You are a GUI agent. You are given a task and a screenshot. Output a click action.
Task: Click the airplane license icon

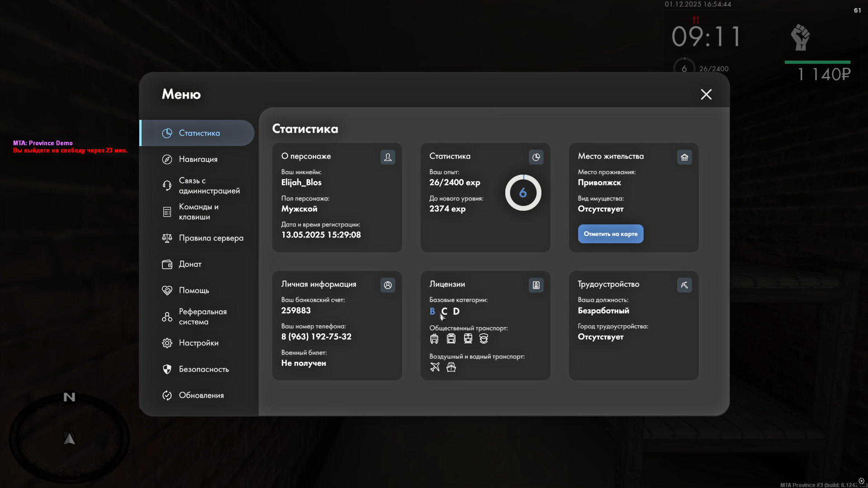click(435, 367)
